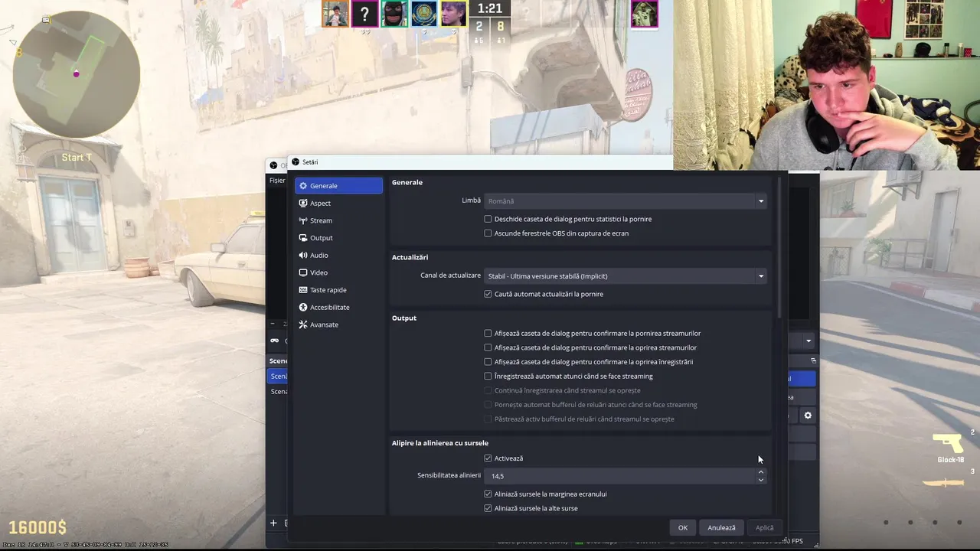Tick Ascunde ferestrele OBS din captura de ecran
The height and width of the screenshot is (551, 980).
(x=488, y=233)
